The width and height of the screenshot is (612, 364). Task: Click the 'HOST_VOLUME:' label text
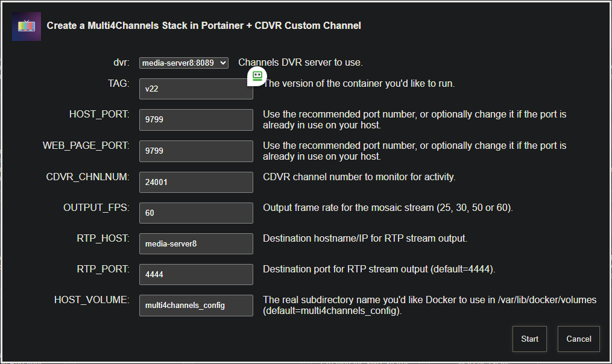click(92, 300)
